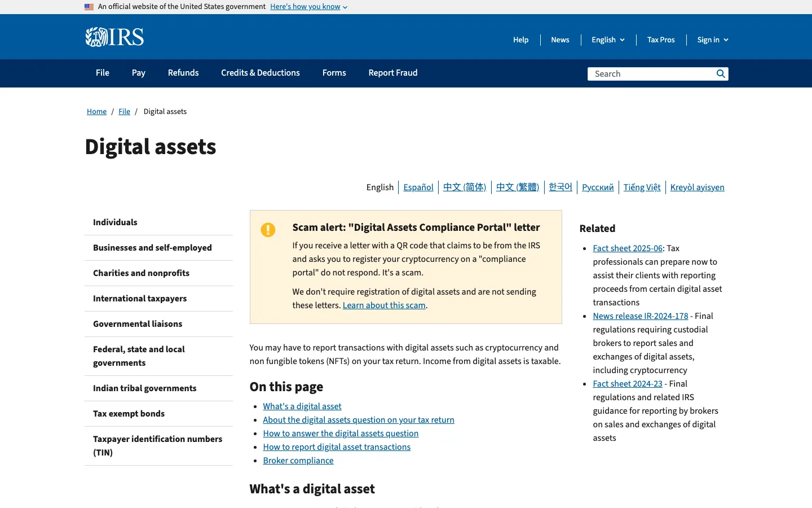The image size is (812, 508).
Task: Open the File menu
Action: point(103,73)
